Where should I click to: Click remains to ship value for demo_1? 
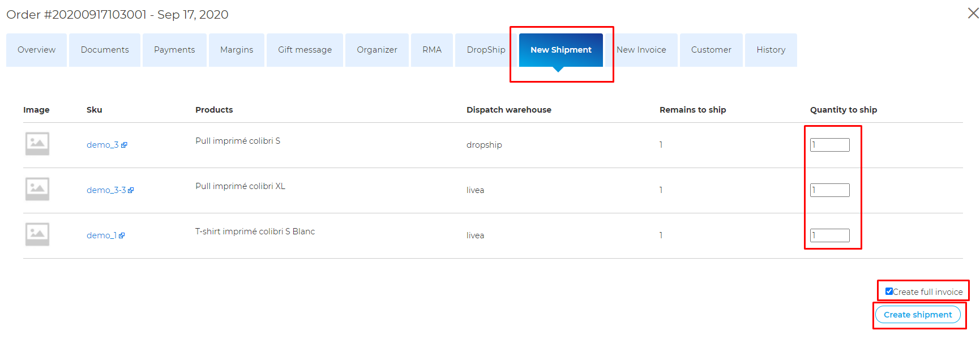tap(661, 235)
